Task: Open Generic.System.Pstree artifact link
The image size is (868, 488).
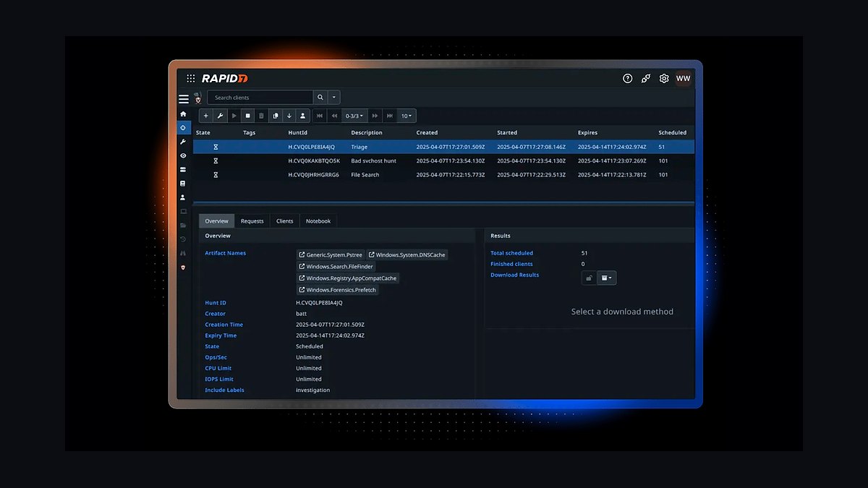Action: tap(330, 254)
